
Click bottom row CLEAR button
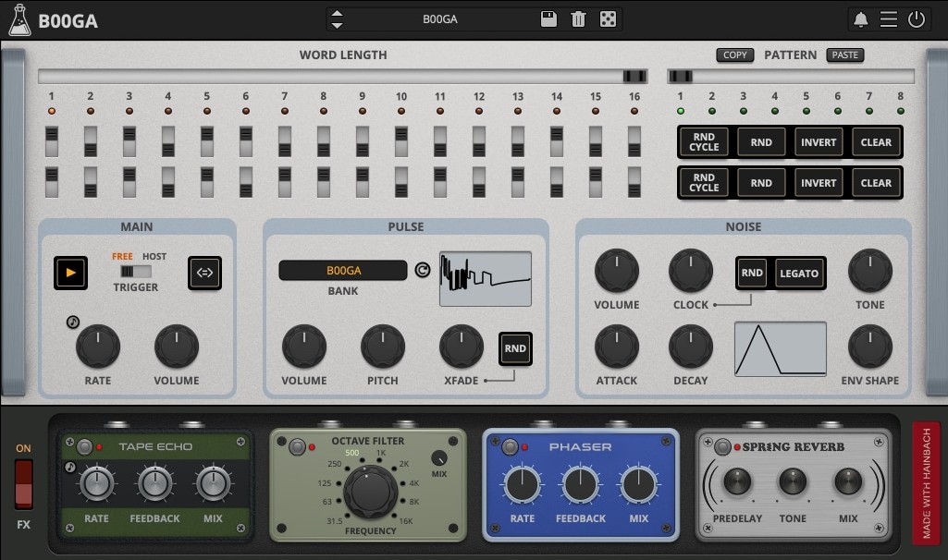pos(876,182)
